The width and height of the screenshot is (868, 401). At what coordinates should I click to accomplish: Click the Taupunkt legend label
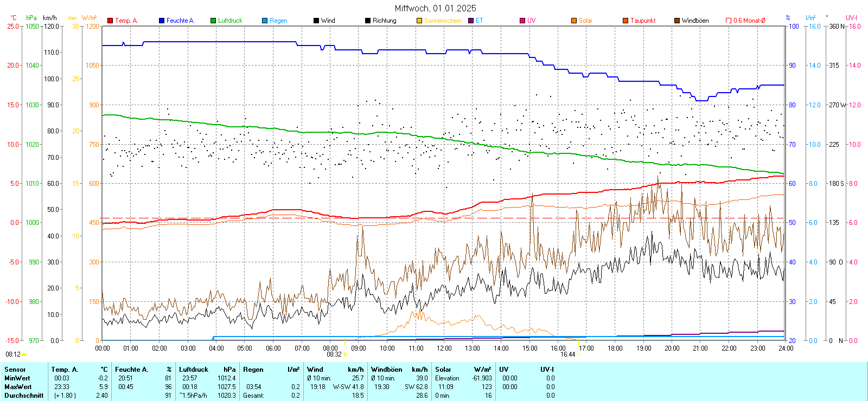[x=643, y=21]
